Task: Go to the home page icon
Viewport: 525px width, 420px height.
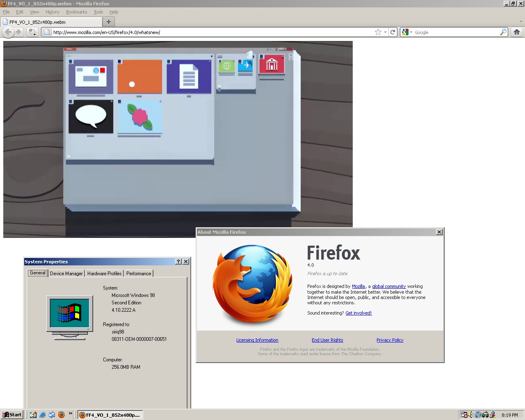Action: tap(517, 32)
